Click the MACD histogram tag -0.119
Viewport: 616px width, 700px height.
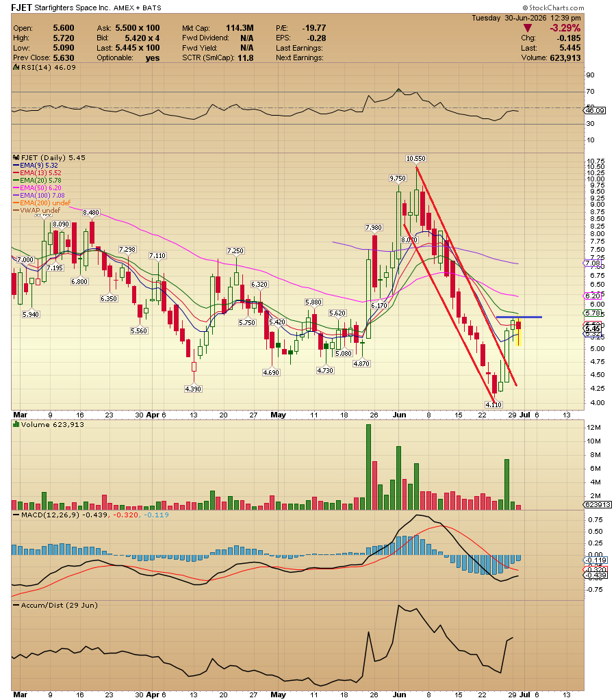pyautogui.click(x=596, y=560)
